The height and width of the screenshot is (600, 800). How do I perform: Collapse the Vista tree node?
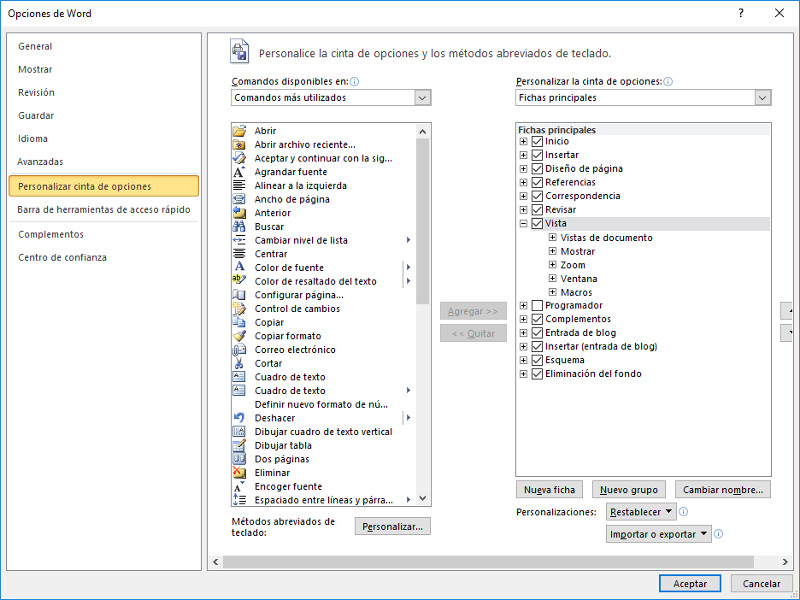(523, 223)
